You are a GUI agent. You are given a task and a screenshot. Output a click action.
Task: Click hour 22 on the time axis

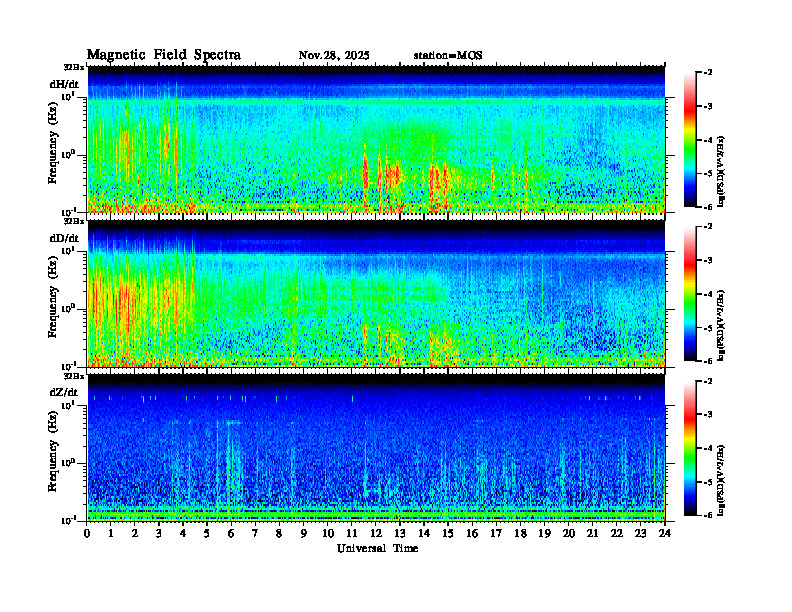coord(617,533)
